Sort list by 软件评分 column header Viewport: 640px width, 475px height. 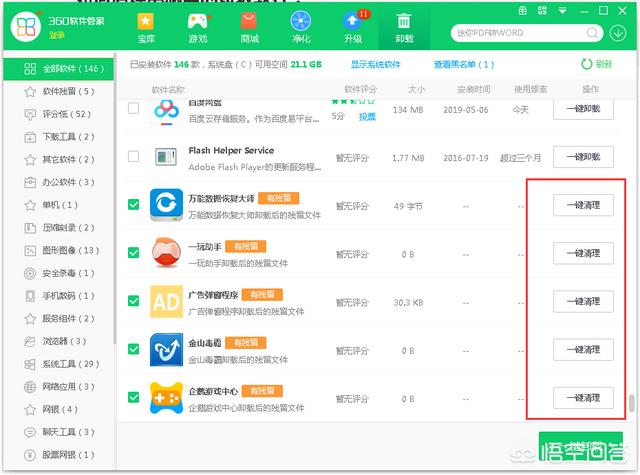pyautogui.click(x=355, y=89)
